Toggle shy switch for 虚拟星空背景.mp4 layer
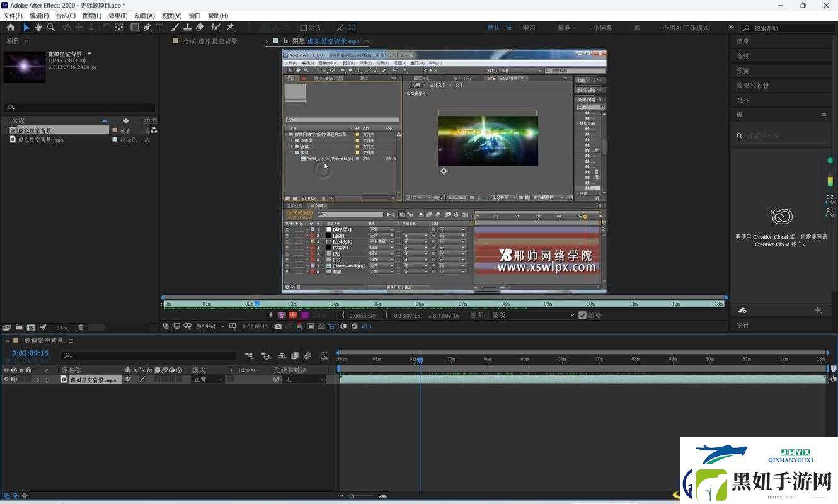838x504 pixels. click(x=128, y=379)
